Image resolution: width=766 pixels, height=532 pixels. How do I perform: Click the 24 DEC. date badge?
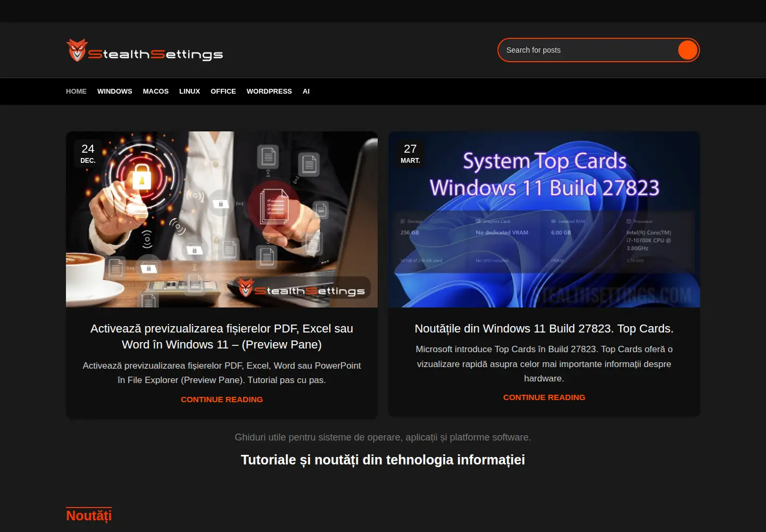point(88,154)
